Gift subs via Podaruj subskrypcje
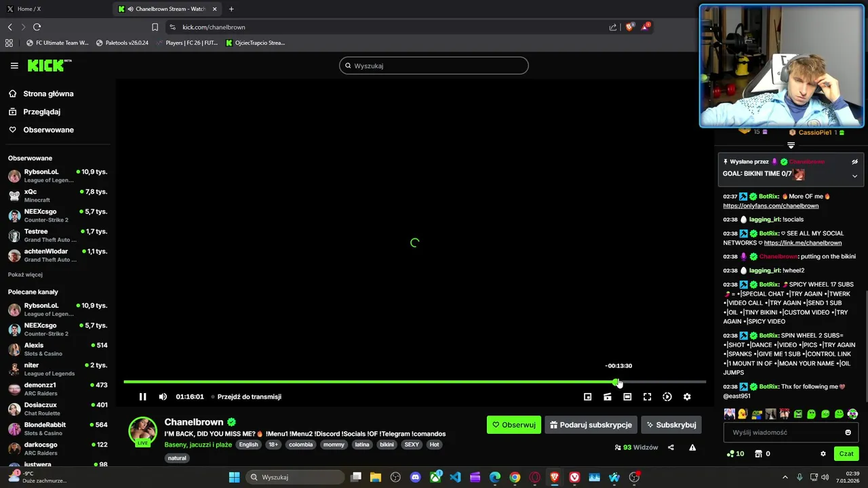The image size is (868, 488). pyautogui.click(x=591, y=425)
